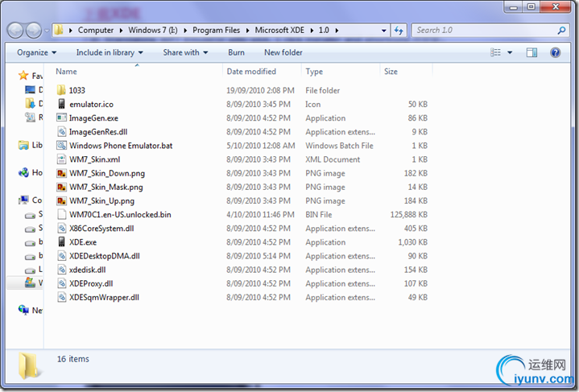This screenshot has width=579, height=392.
Task: Select the WM7_Skin.xml document icon
Action: pos(61,159)
